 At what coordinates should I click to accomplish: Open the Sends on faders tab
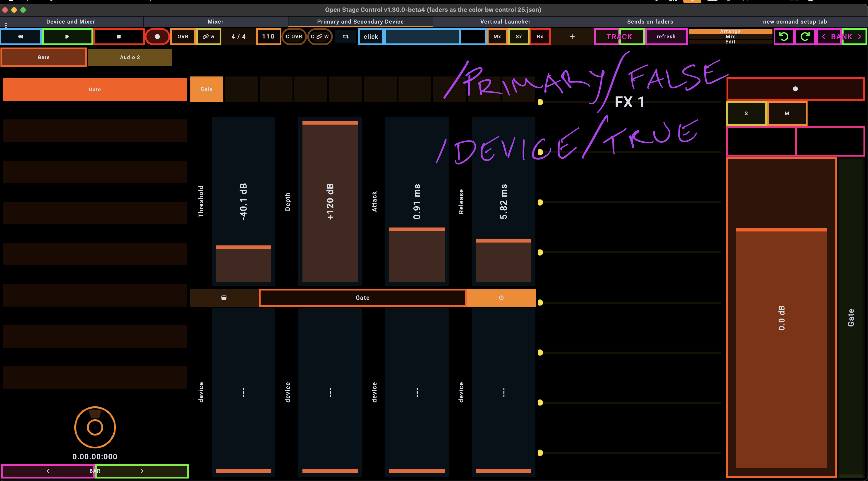650,21
